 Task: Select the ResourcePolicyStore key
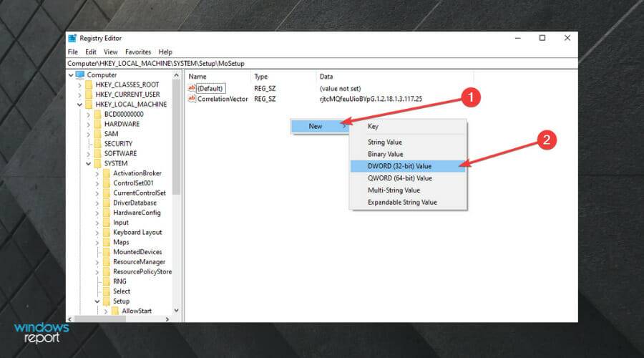142,271
